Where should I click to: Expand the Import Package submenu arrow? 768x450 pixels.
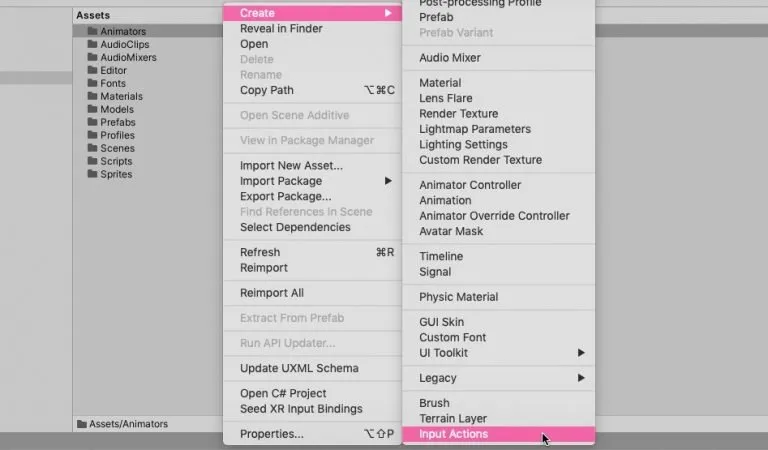click(x=388, y=181)
